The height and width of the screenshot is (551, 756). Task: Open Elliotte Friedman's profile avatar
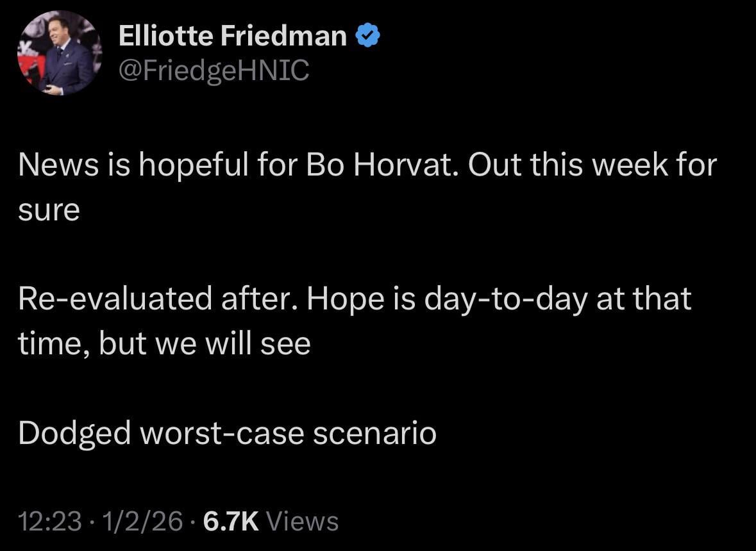pos(59,53)
